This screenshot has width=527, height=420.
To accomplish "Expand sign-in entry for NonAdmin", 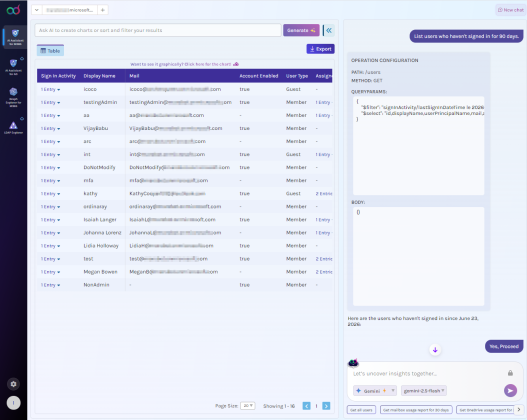I will (x=50, y=285).
